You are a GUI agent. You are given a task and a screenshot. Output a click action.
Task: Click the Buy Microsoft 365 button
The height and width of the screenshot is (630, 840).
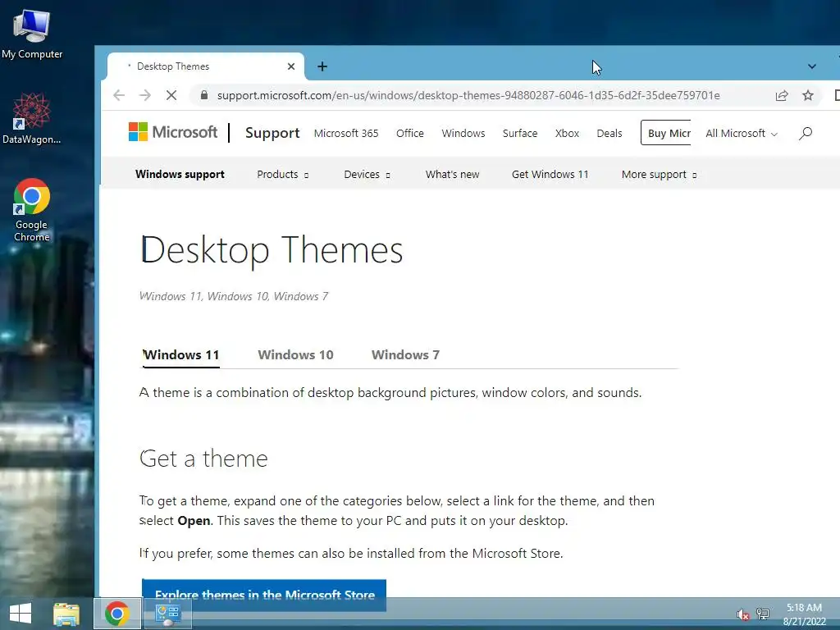point(666,133)
